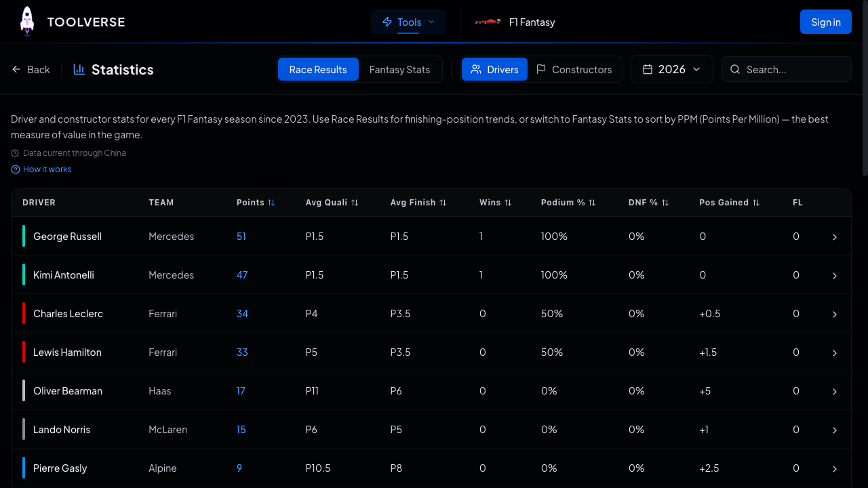This screenshot has height=488, width=868.
Task: Click the F1 car icon in header
Action: click(x=488, y=22)
